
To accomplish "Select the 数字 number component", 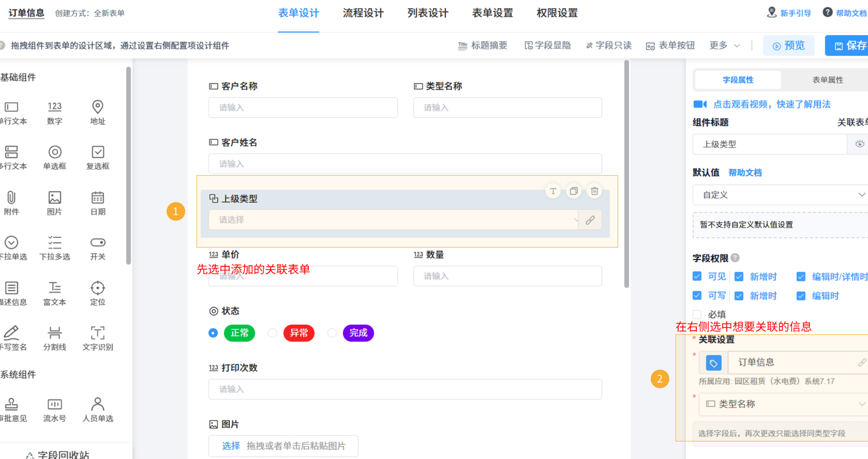I will (54, 113).
